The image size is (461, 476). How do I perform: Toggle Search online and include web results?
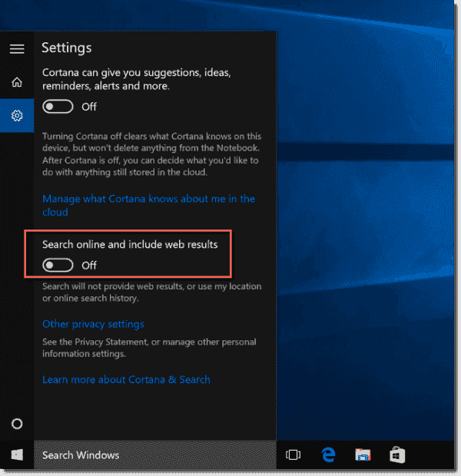click(x=58, y=266)
